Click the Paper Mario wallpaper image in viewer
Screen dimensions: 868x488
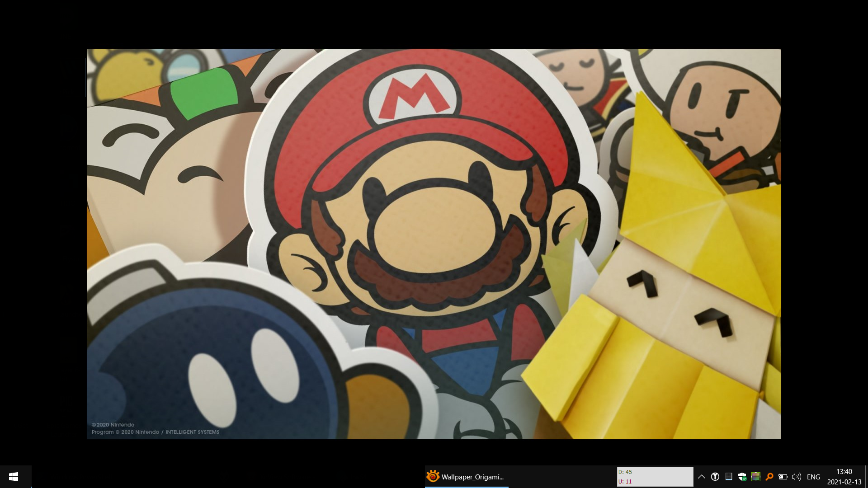[x=434, y=244]
